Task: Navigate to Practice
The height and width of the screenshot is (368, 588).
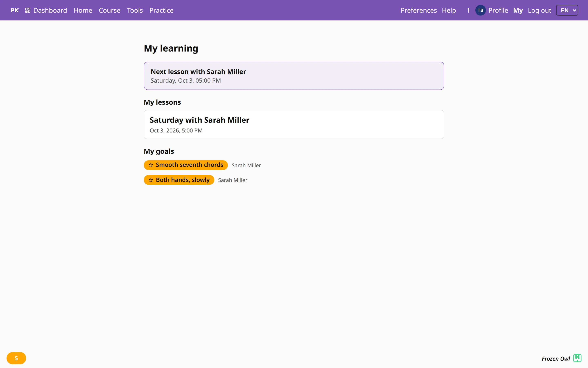Action: [161, 10]
